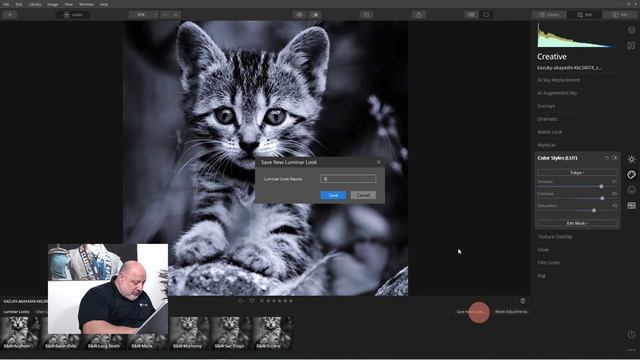Viewport: 640px width, 360px height.
Task: Apply the B&W Long Beach look thumbnail
Action: point(105,341)
